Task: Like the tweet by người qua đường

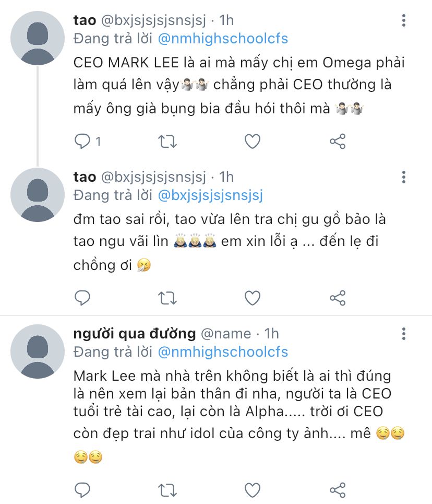Action: tap(253, 490)
